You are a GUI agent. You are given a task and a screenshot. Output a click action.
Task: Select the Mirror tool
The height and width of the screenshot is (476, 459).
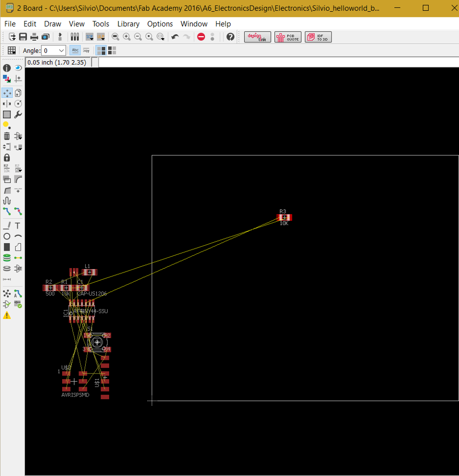tap(7, 104)
